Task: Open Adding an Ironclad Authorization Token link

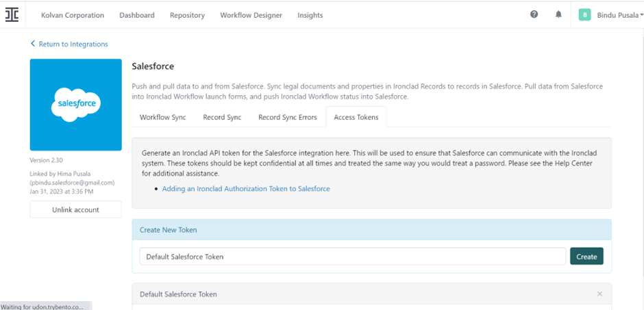Action: point(246,189)
